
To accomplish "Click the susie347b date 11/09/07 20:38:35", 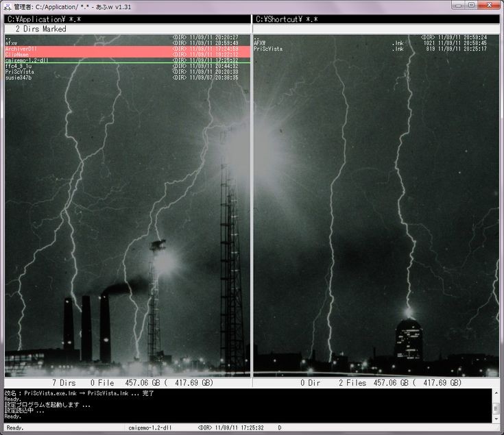I will coord(214,77).
